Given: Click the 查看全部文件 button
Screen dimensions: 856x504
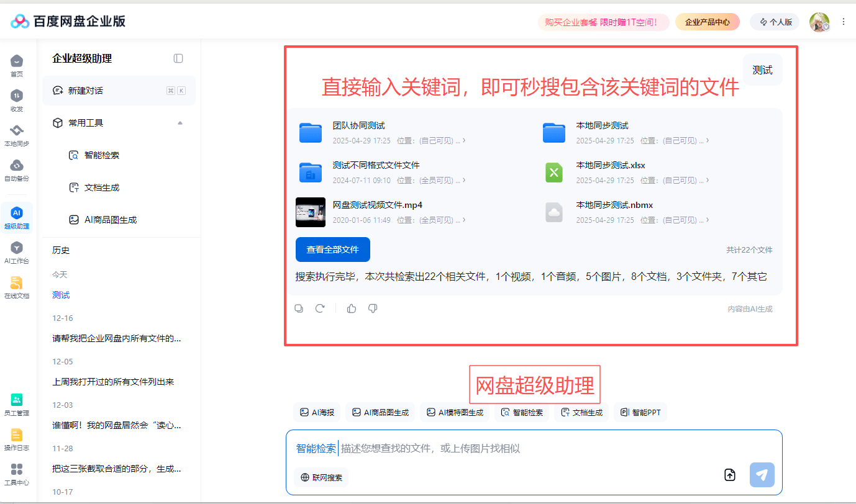Looking at the screenshot, I should [332, 250].
